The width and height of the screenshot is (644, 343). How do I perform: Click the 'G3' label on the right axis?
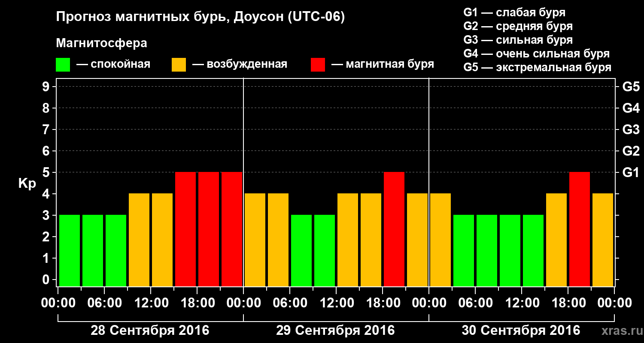click(631, 129)
